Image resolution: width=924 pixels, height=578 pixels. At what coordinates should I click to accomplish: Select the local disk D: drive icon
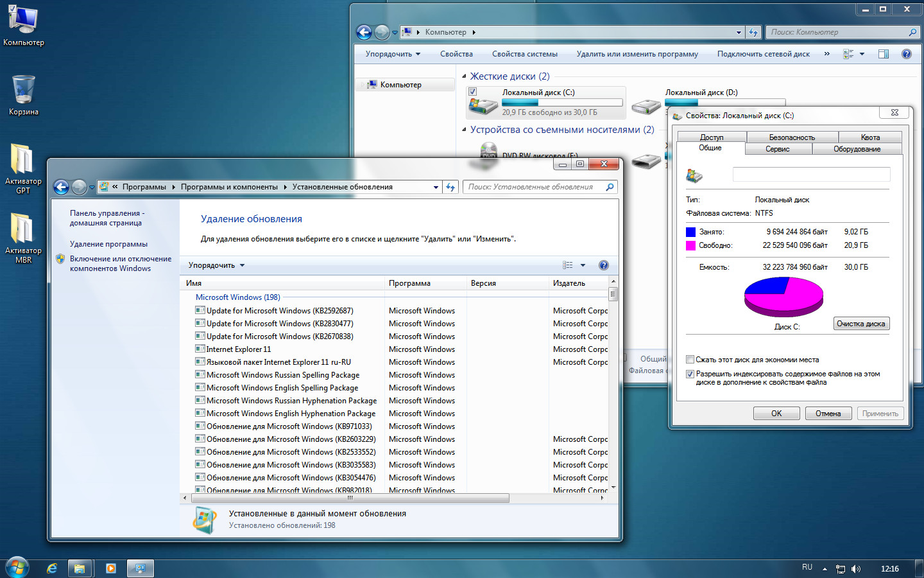coord(646,106)
